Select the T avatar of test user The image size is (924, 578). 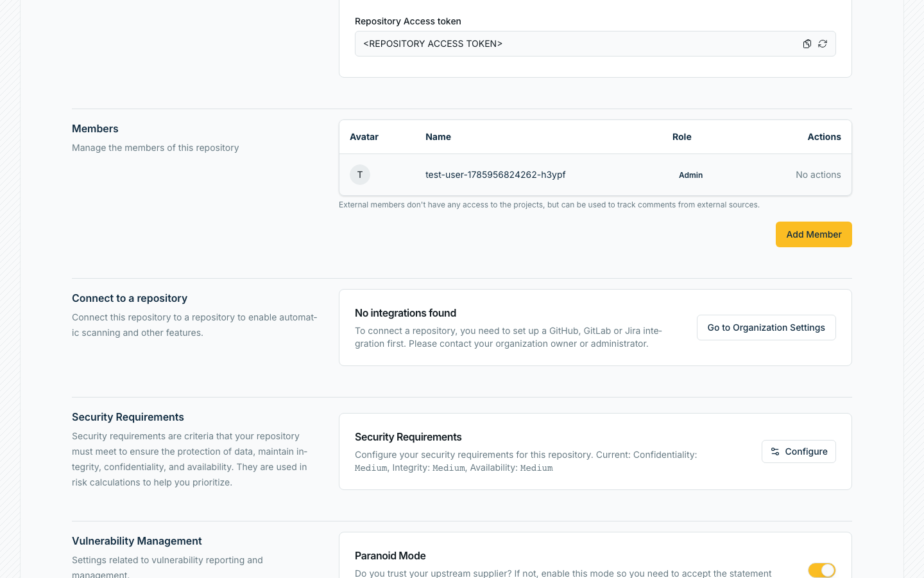click(360, 175)
